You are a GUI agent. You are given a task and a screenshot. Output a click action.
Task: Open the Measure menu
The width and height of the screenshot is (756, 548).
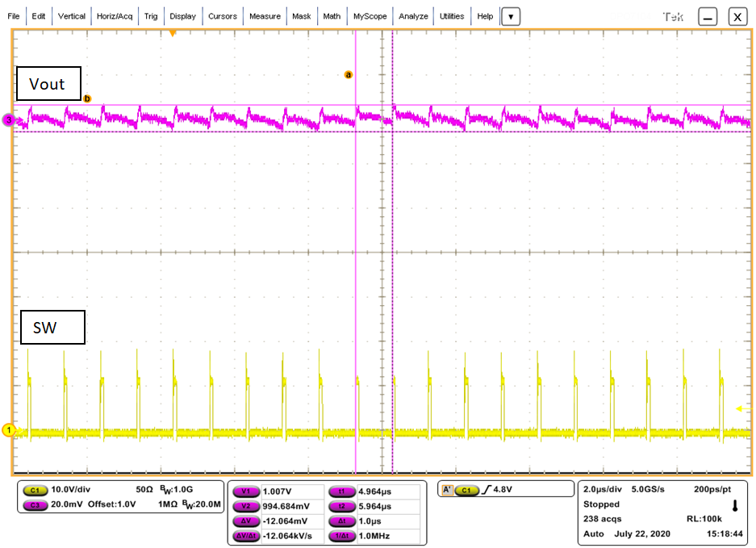coord(265,15)
